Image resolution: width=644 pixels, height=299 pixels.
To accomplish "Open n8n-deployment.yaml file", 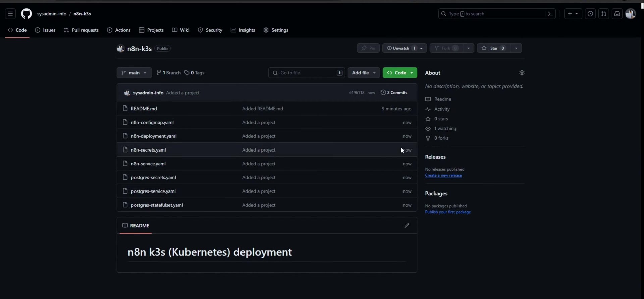I will tap(154, 136).
